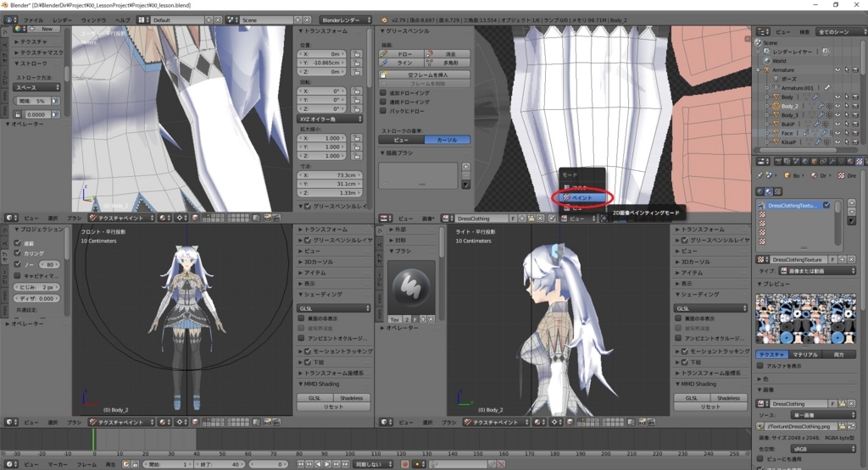Select ビュー stroke placement button
Screen dimensions: 868x470
(402, 140)
